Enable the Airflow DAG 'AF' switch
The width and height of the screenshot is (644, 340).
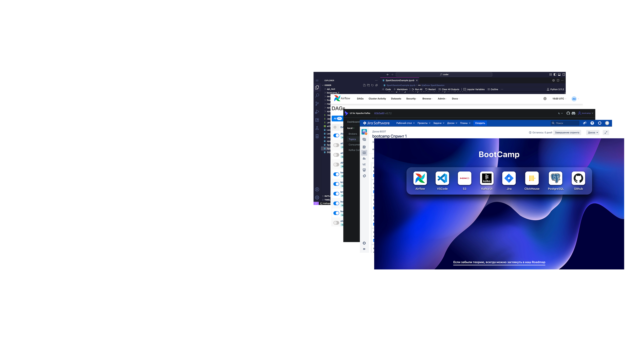coord(336,165)
